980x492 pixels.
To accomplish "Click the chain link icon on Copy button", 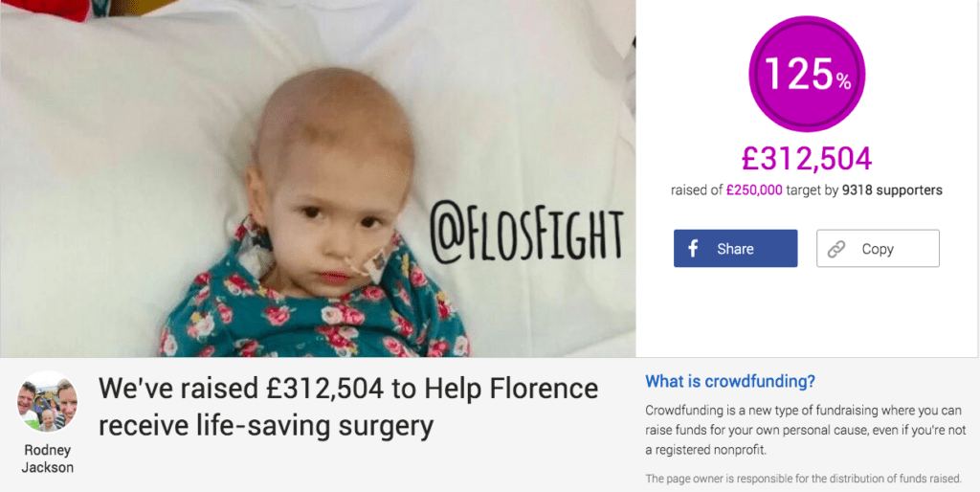I will [835, 249].
